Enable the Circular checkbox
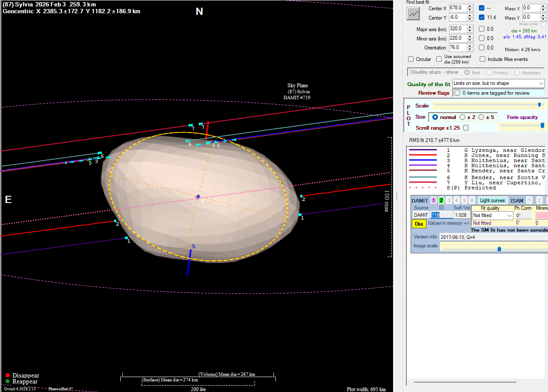This screenshot has width=548, height=392. pos(411,59)
